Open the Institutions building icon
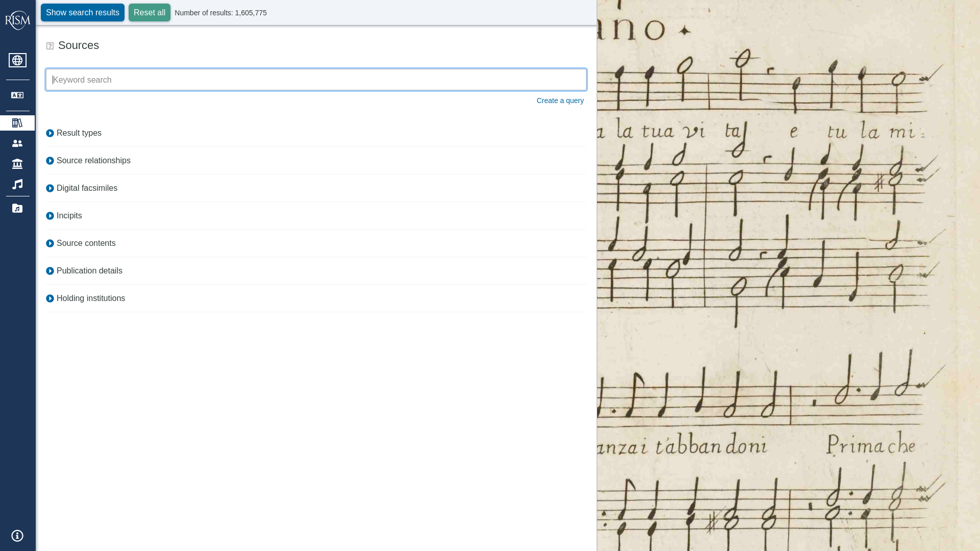Screen dimensions: 980x551 tap(17, 164)
